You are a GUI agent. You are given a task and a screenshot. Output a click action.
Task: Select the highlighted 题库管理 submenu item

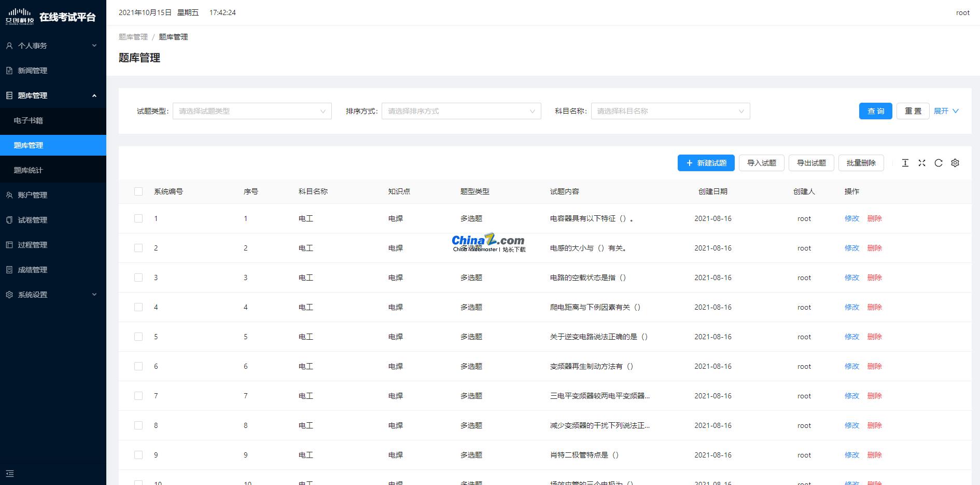[x=53, y=145]
